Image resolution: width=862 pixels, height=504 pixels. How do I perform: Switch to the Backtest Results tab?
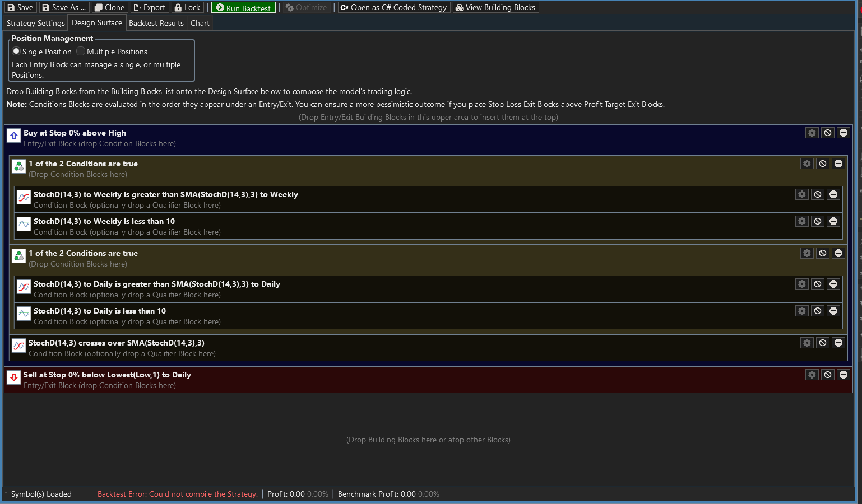pos(155,23)
